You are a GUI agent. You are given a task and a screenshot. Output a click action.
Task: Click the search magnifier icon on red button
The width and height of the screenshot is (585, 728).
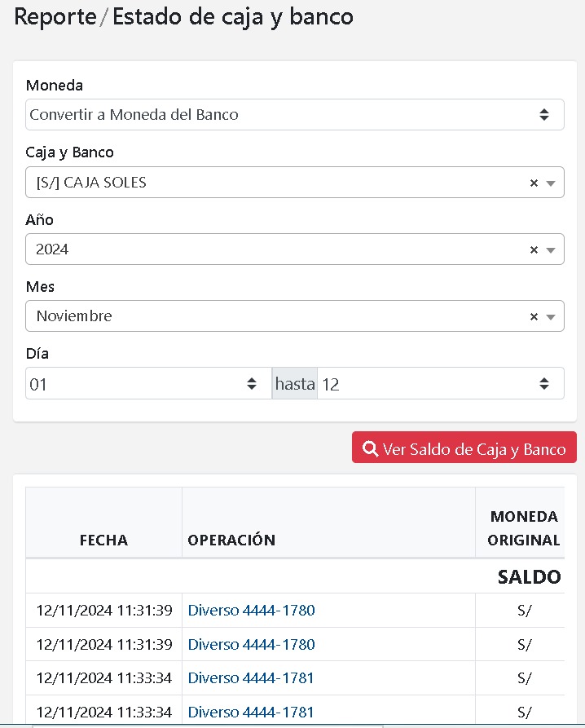(370, 449)
